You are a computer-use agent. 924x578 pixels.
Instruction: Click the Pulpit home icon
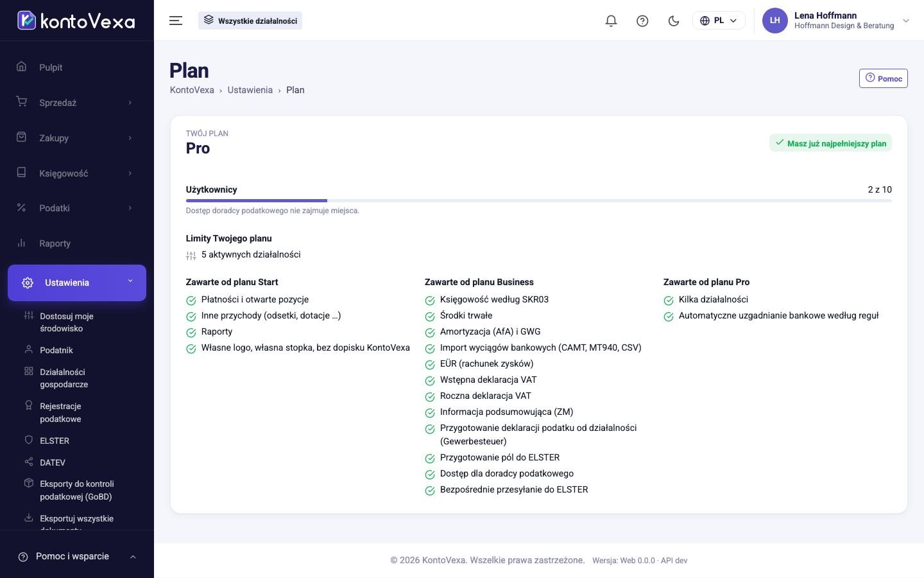click(x=21, y=67)
